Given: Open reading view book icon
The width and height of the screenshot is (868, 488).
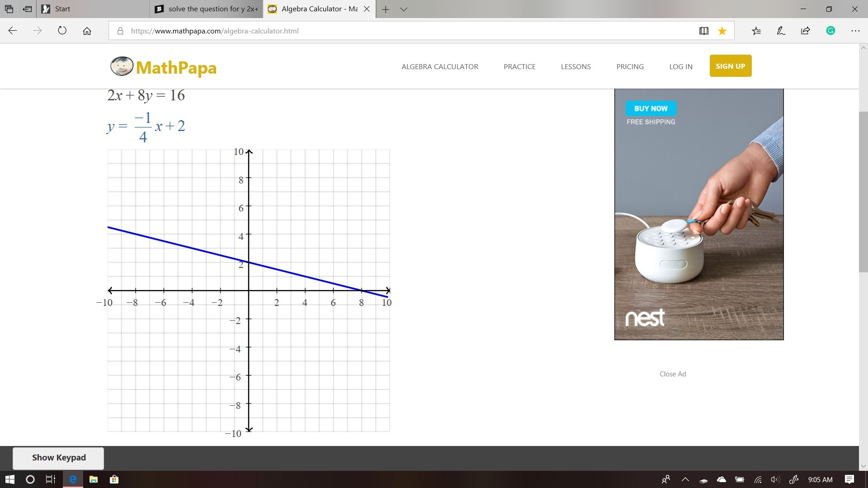Looking at the screenshot, I should (x=704, y=31).
